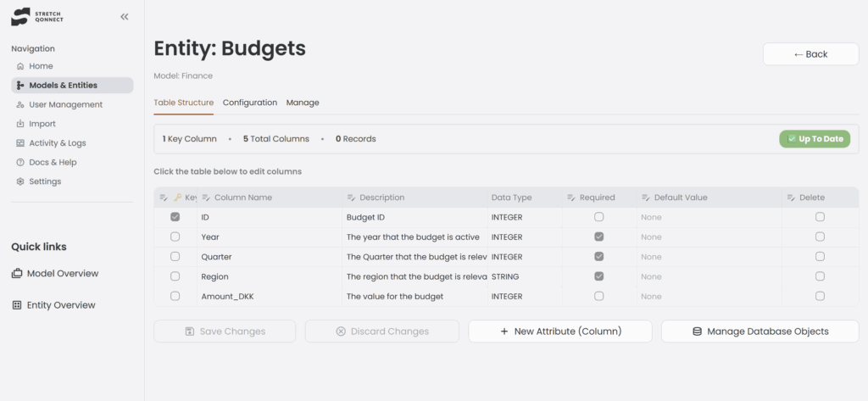Open Entity Overview quick link
868x401 pixels.
(61, 304)
